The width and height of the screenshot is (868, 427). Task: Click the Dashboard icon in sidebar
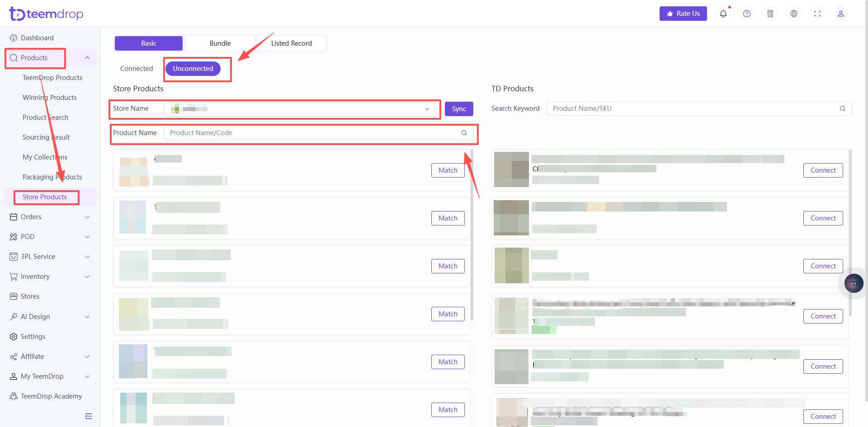pyautogui.click(x=14, y=38)
